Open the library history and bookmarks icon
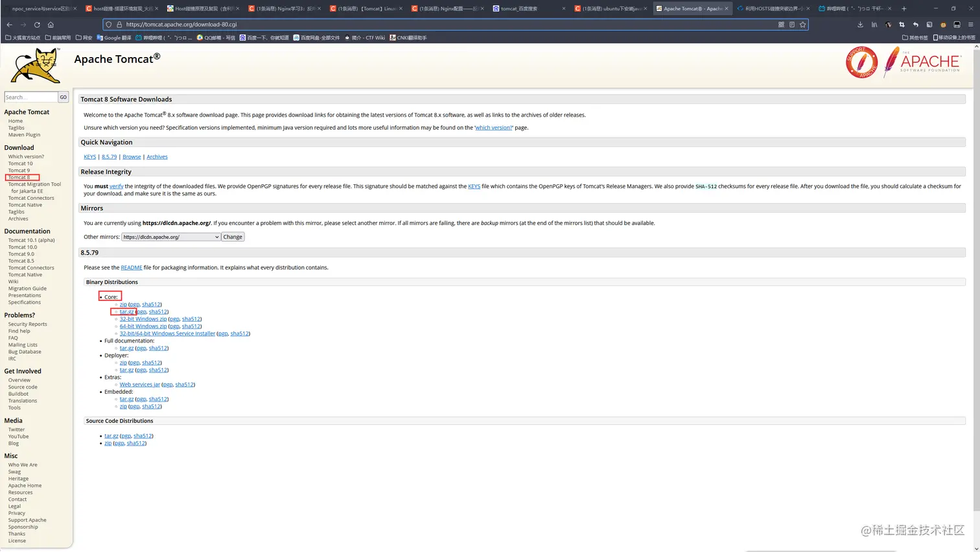The height and width of the screenshot is (552, 980). click(x=874, y=25)
